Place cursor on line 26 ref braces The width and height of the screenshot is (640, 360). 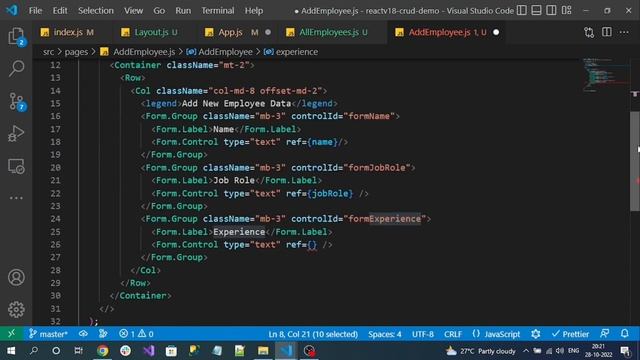click(x=312, y=244)
